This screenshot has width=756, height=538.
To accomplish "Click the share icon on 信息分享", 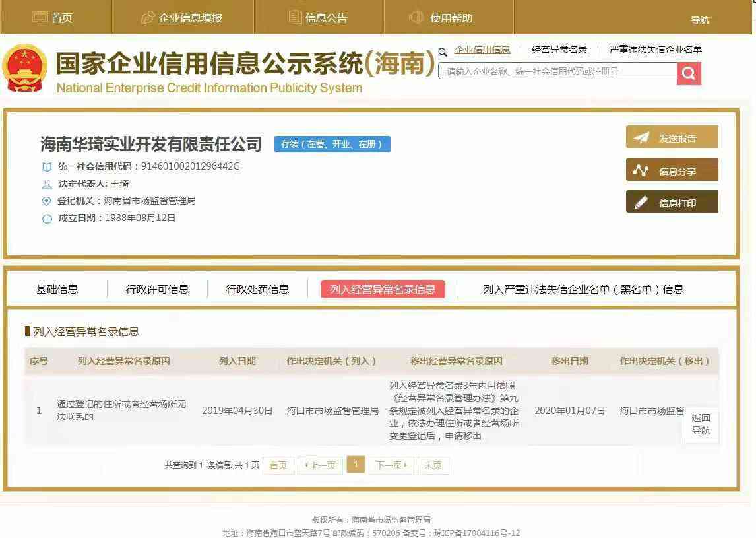I will point(641,170).
